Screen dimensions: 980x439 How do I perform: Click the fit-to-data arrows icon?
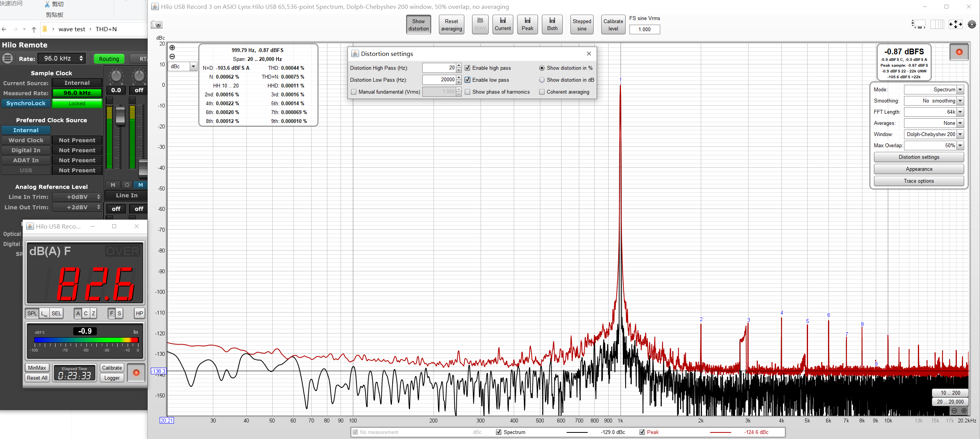[955, 25]
